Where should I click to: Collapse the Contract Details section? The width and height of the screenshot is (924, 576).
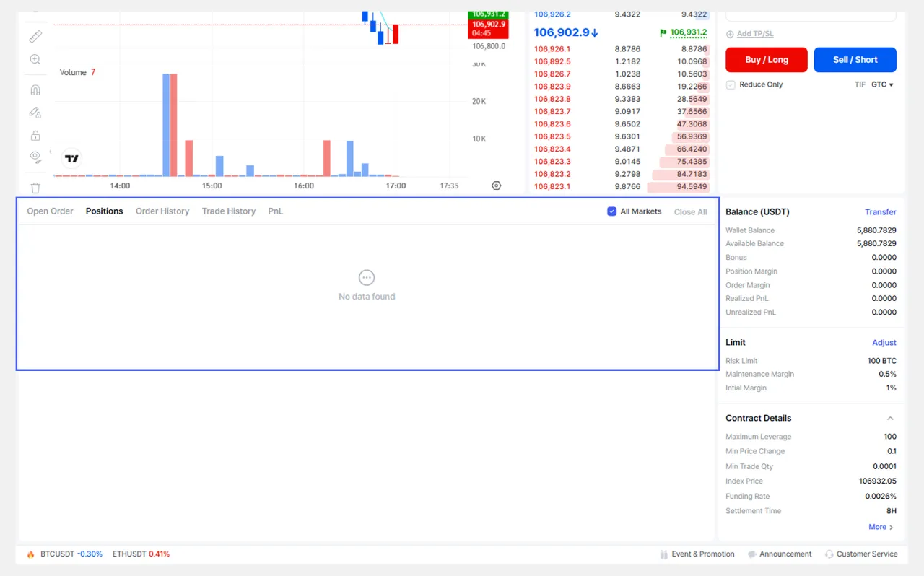click(x=890, y=419)
